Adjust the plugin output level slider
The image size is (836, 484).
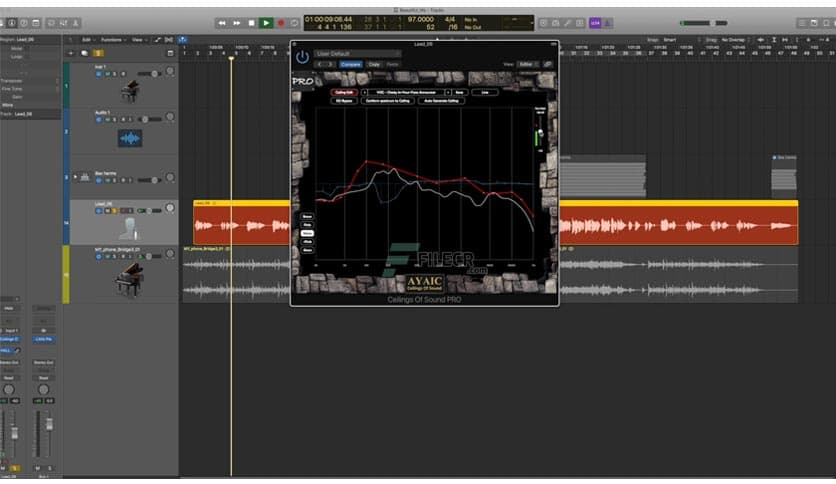540,132
